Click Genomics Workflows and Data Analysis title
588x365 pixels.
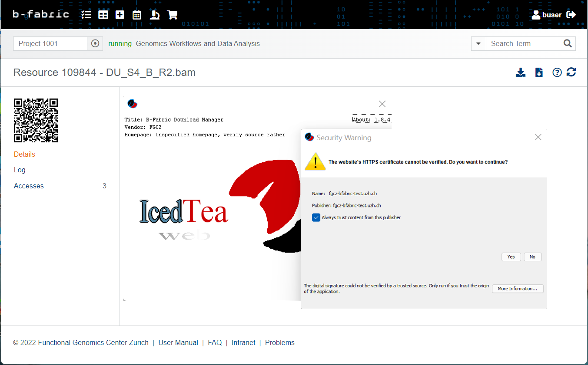click(198, 43)
